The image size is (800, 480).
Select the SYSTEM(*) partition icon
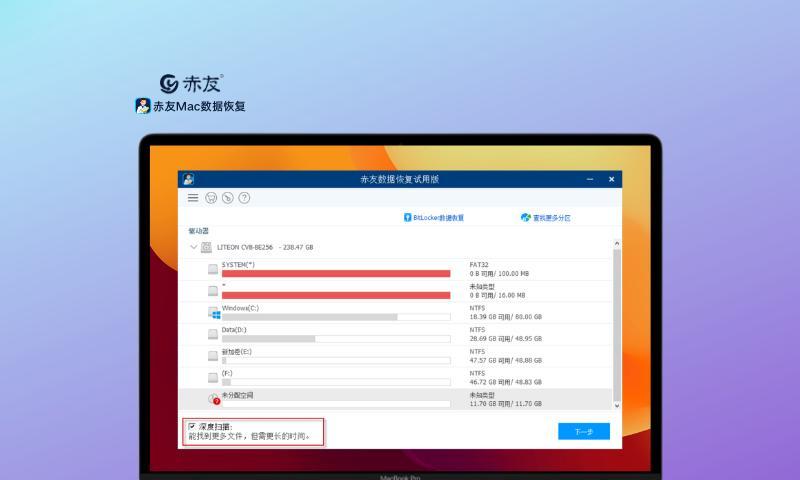[213, 269]
